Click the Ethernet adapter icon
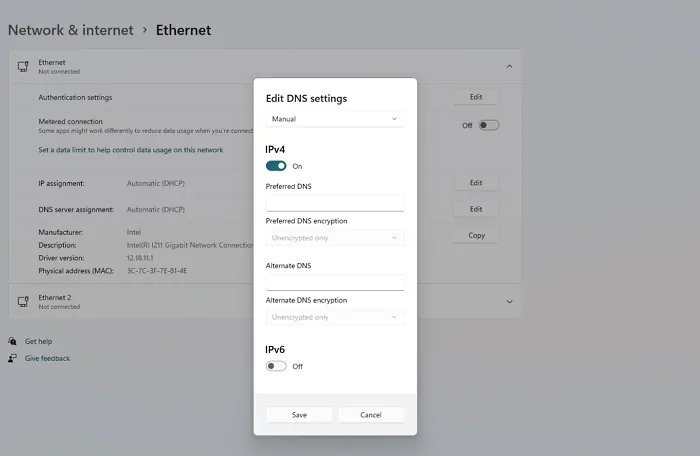The width and height of the screenshot is (700, 456). click(23, 67)
